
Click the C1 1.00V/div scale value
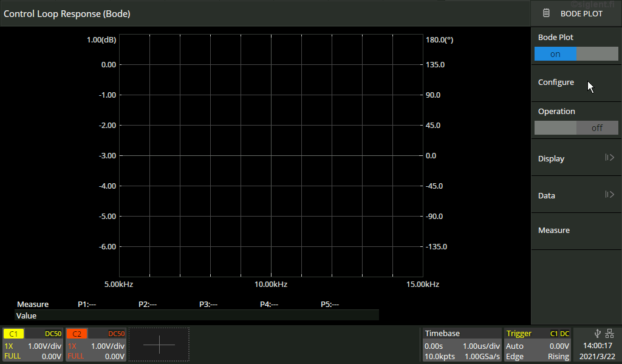[x=44, y=346]
